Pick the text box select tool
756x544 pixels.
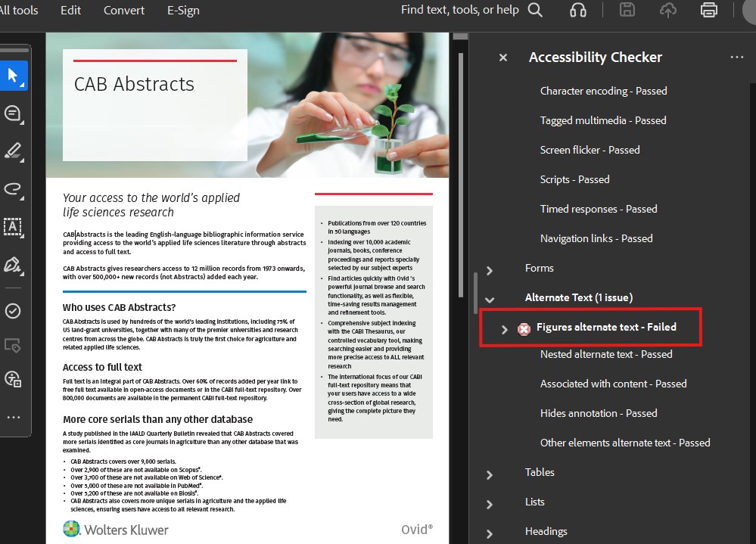coord(13,226)
